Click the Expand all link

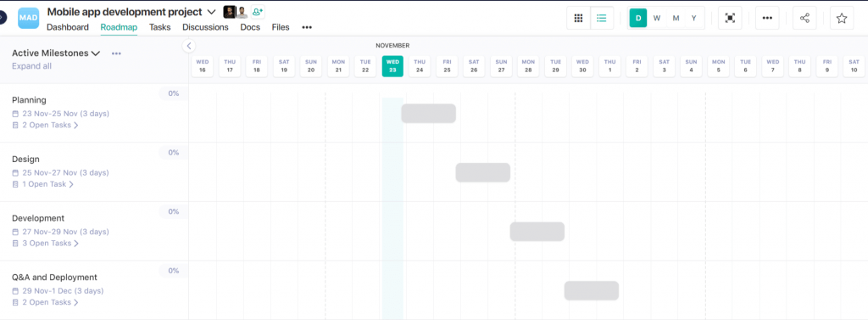tap(31, 66)
